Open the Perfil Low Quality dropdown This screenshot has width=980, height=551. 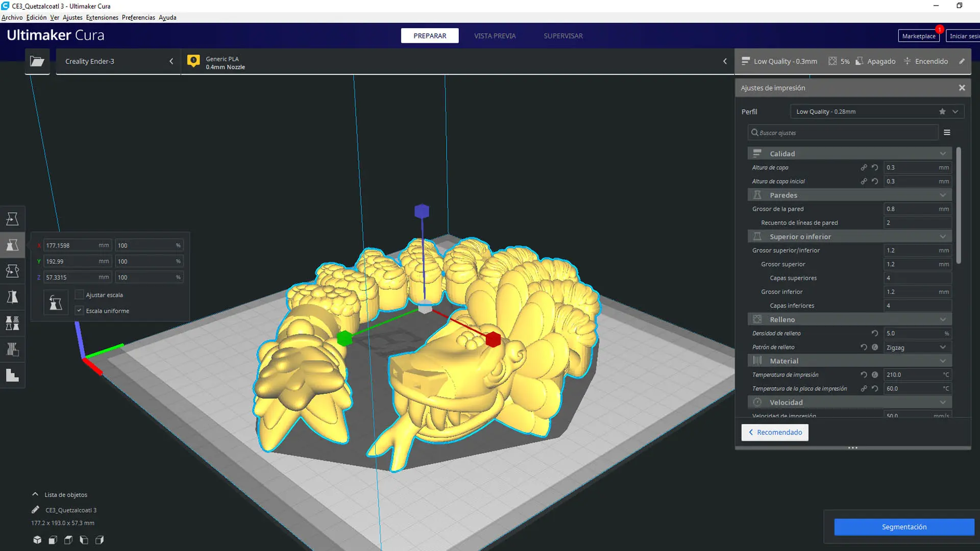point(877,111)
